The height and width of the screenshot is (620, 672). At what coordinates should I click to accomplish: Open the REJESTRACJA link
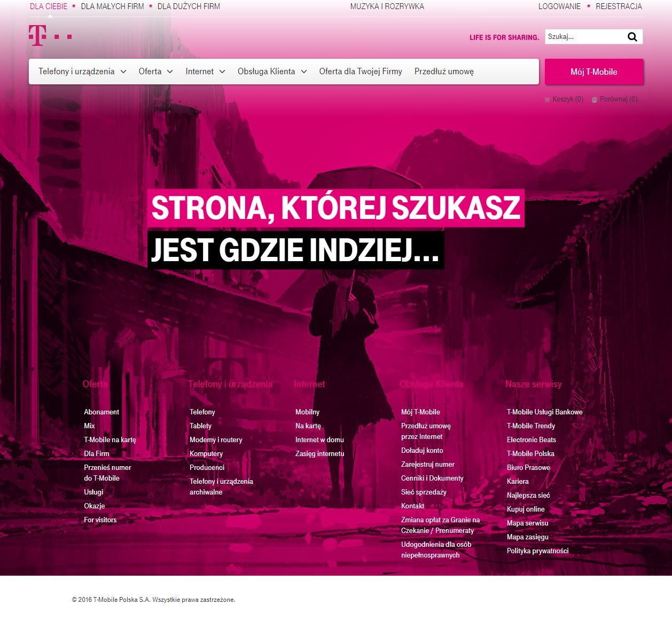619,6
